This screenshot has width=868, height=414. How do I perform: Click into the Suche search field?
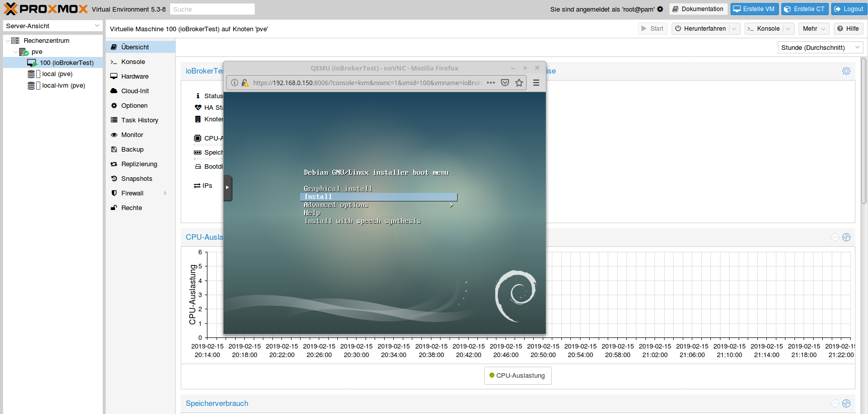[x=212, y=9]
